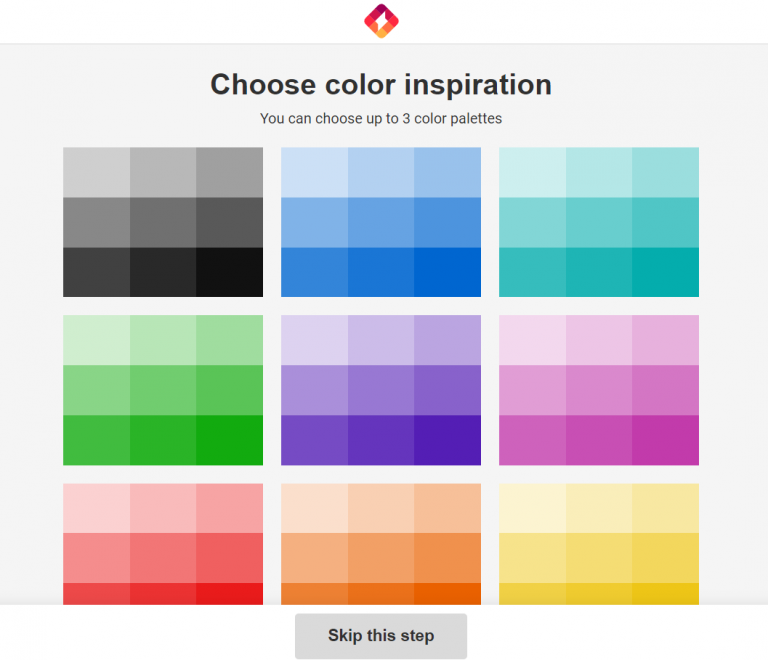
Task: Select the red color palette
Action: click(163, 544)
